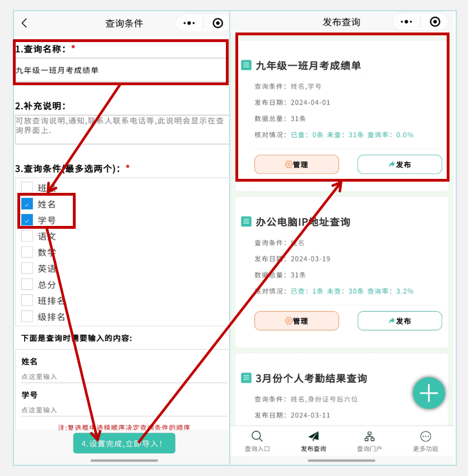Click the 查询率: 3.2% status text
Screen dimensions: 468x476
(x=390, y=291)
